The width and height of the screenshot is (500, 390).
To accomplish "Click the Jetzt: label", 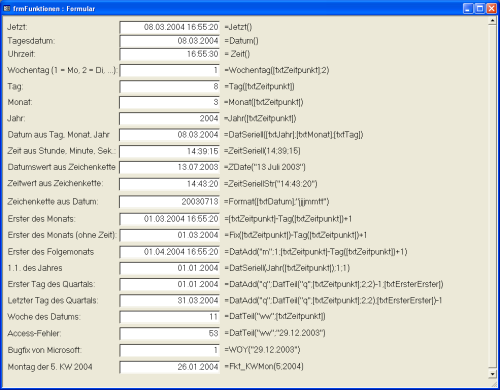I will [17, 27].
